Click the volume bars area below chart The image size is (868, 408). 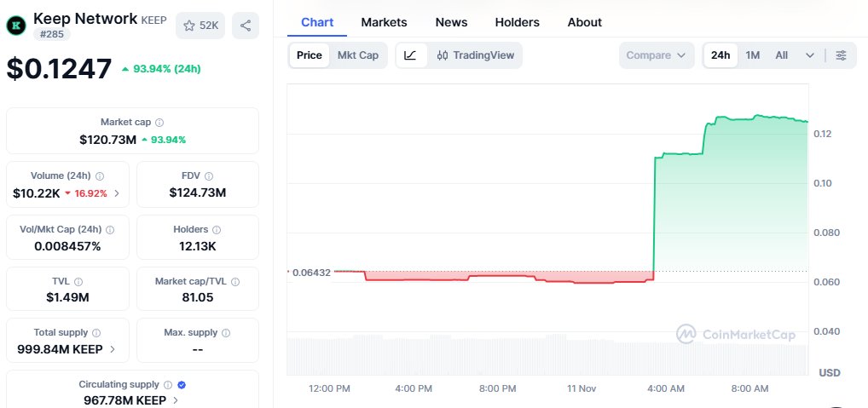point(546,356)
